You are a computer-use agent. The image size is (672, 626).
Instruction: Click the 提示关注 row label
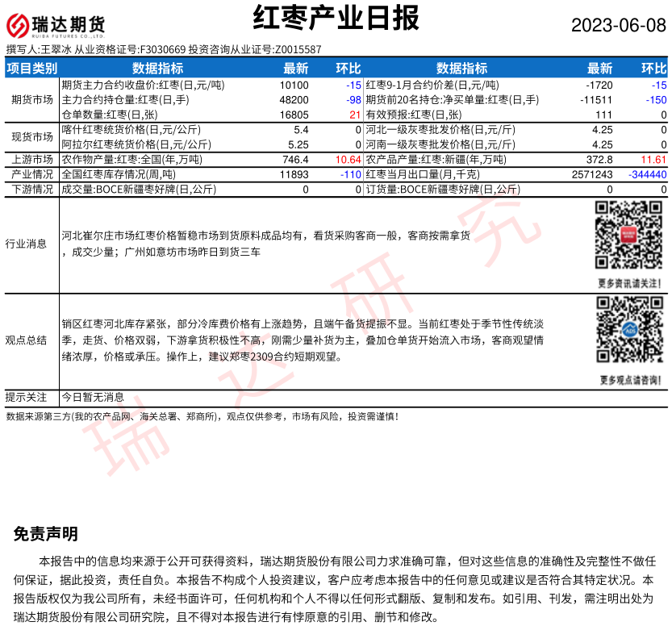(x=27, y=397)
